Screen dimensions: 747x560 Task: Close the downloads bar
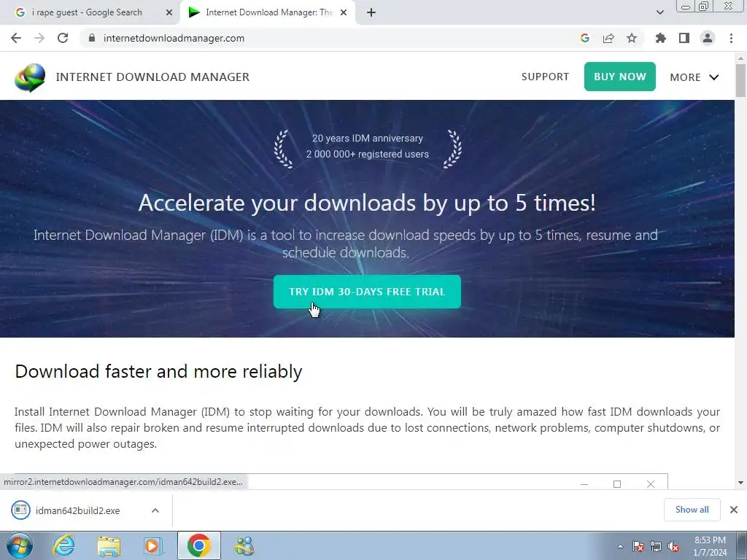point(734,510)
